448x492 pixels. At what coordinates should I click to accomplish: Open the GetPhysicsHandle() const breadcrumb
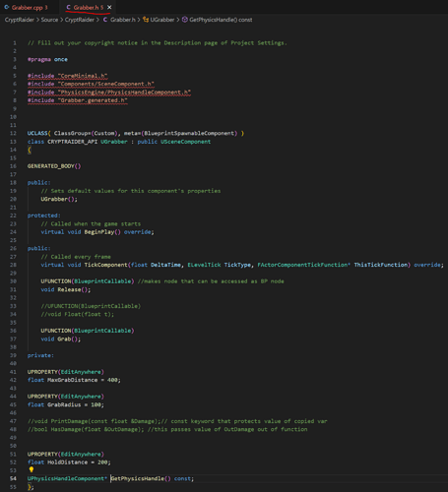(x=221, y=20)
